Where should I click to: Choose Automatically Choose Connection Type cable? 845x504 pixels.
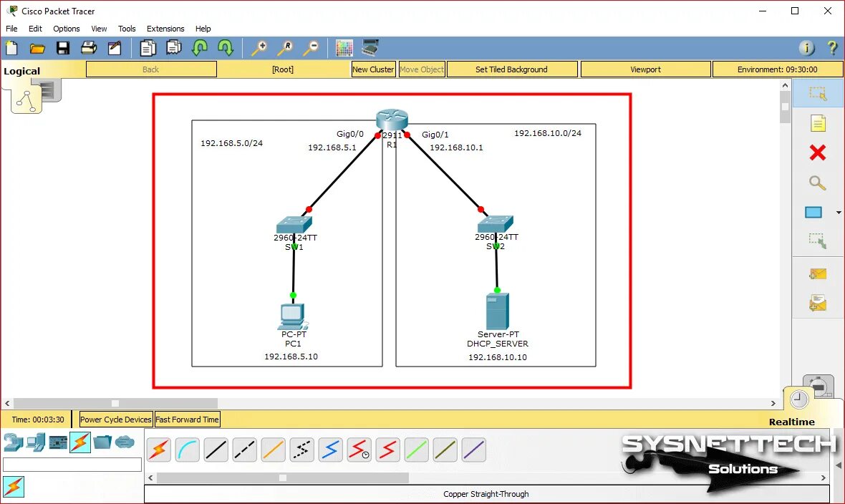pos(159,450)
